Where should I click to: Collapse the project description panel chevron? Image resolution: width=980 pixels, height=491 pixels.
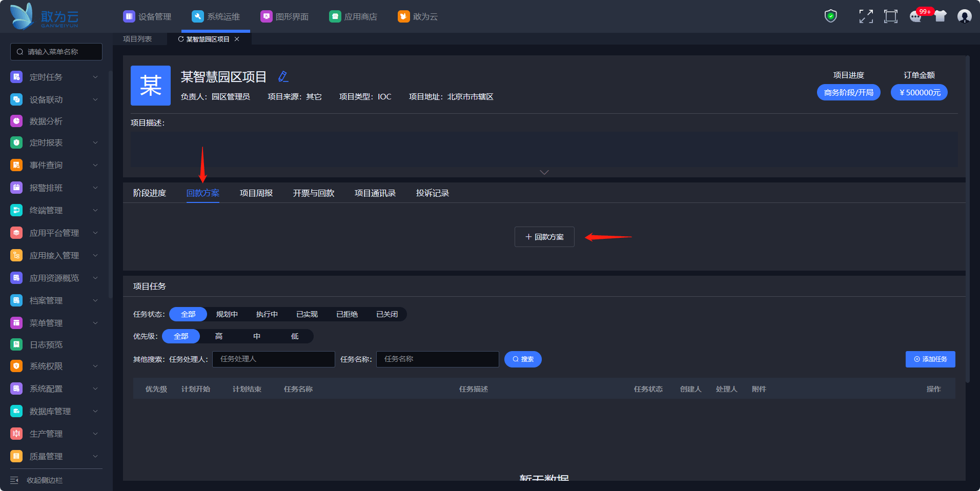(x=544, y=172)
